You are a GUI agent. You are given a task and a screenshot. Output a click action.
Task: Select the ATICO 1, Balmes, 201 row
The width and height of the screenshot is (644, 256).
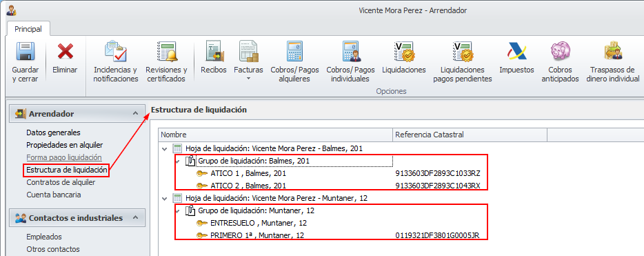248,173
